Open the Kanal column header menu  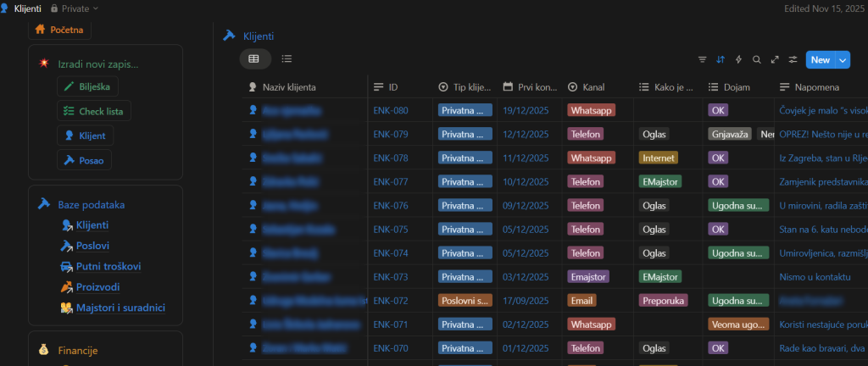593,87
